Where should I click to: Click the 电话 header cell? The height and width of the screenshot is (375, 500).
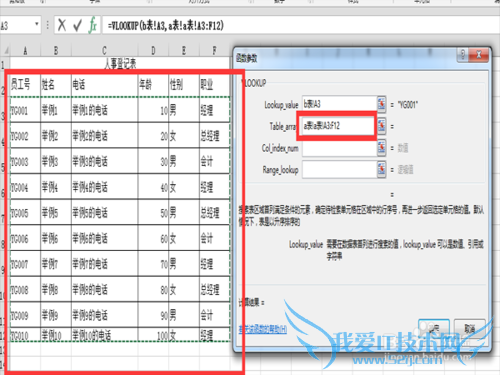click(104, 84)
